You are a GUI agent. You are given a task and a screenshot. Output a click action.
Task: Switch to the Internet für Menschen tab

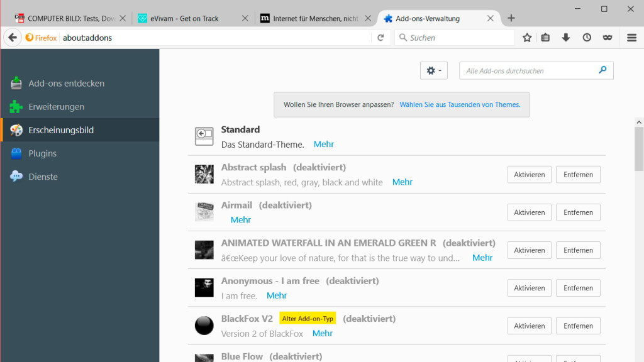pos(316,18)
